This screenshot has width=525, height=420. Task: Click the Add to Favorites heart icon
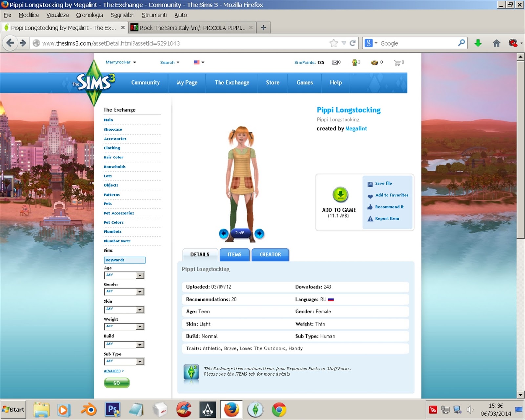pyautogui.click(x=370, y=196)
